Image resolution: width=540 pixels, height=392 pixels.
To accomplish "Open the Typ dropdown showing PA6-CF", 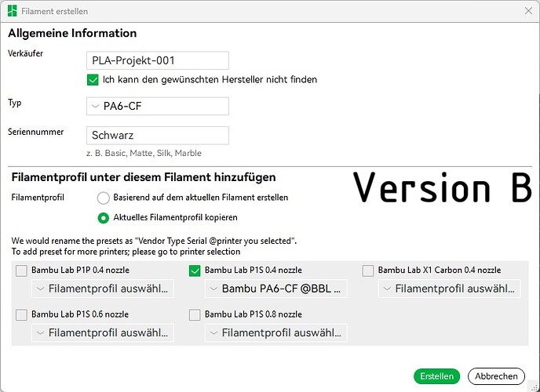I will pyautogui.click(x=158, y=106).
